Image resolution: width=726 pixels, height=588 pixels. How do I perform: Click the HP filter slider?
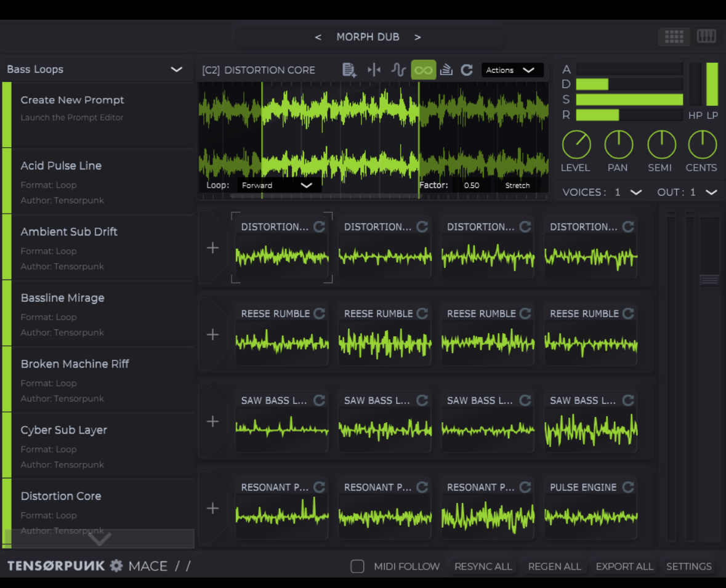tap(695, 84)
